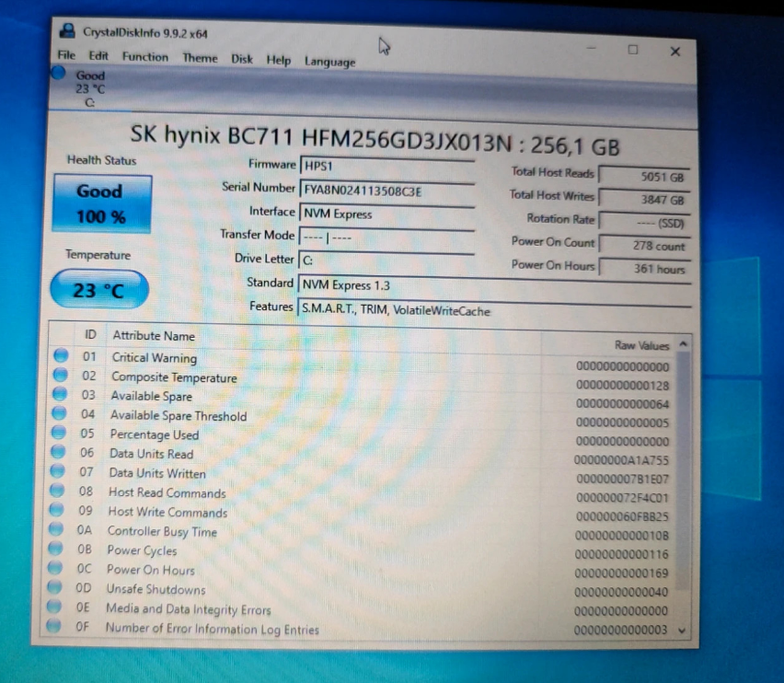Click the Serial Number field
The width and height of the screenshot is (784, 683).
coord(387,191)
